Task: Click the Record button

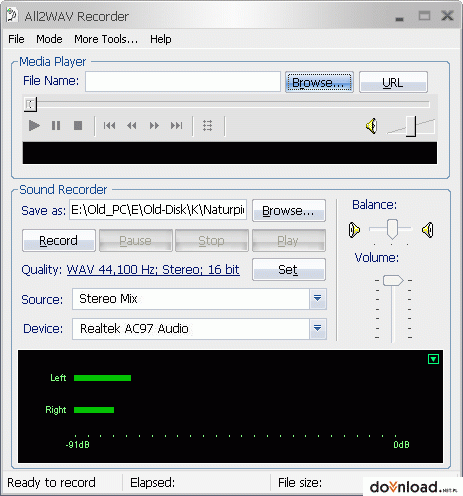Action: 59,240
